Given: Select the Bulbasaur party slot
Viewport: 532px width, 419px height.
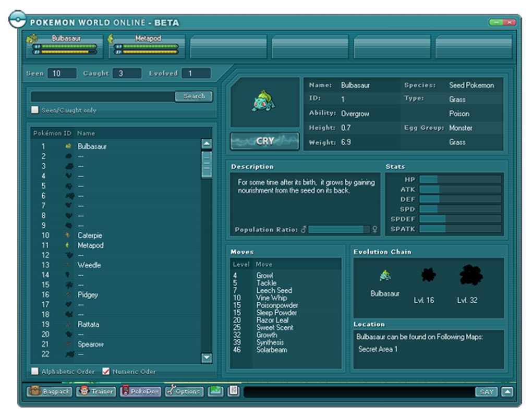Looking at the screenshot, I should click(x=65, y=46).
